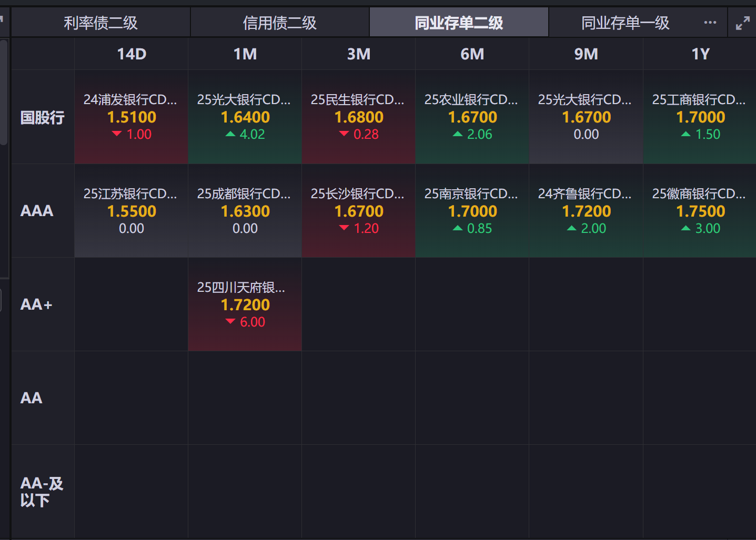This screenshot has height=540, width=756.
Task: Switch to the 信用债二级 tab
Action: [280, 23]
